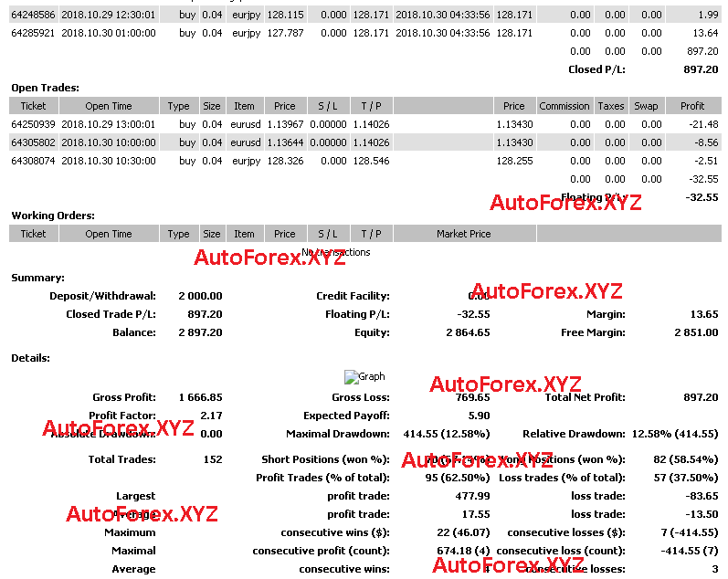Click the Details heading

30,358
